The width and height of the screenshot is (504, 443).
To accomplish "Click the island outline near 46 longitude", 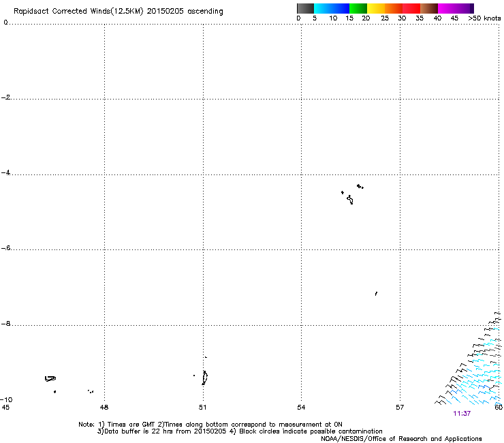I will point(50,379).
